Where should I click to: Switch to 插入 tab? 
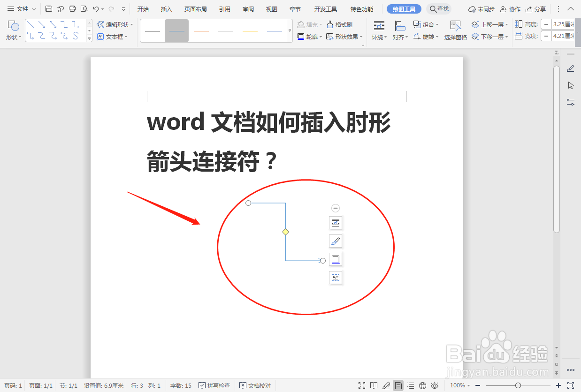tap(167, 9)
